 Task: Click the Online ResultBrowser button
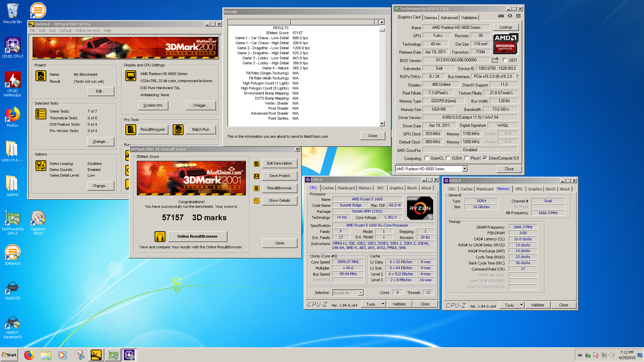(198, 237)
